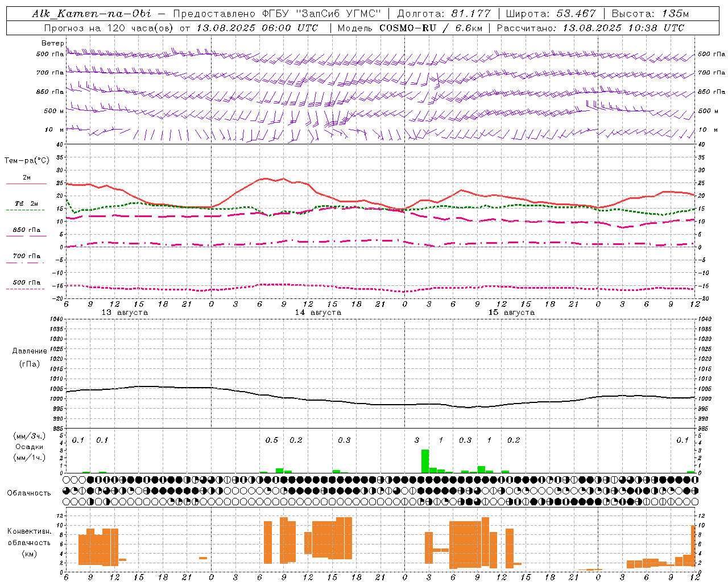Click the 15 августа date label

[511, 313]
